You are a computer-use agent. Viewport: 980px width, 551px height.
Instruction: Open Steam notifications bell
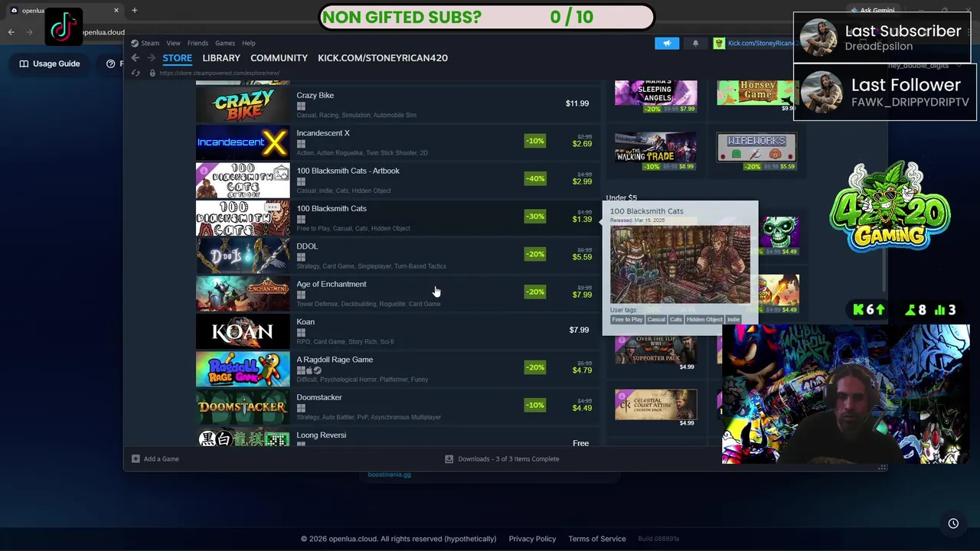click(x=695, y=44)
